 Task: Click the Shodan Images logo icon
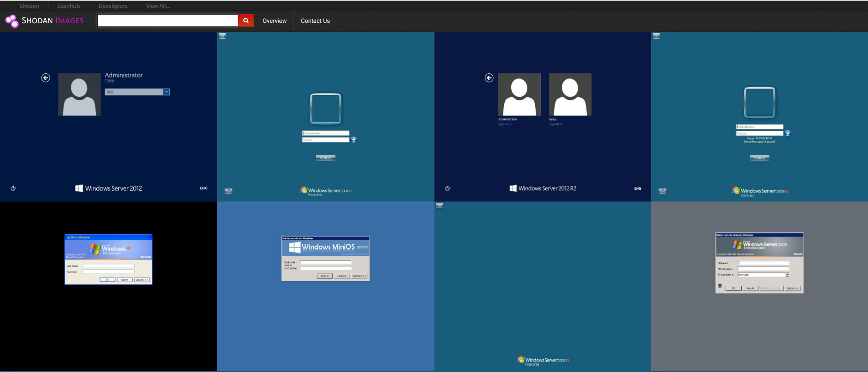[12, 21]
